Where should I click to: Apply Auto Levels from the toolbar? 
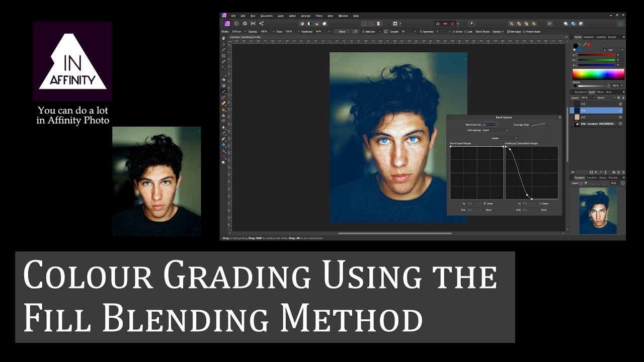[x=302, y=24]
